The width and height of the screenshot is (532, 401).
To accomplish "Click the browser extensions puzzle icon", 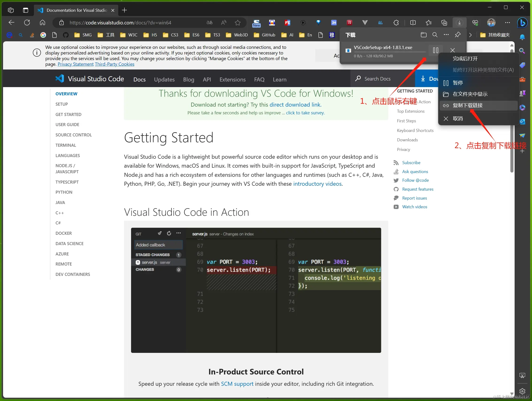I will (396, 23).
